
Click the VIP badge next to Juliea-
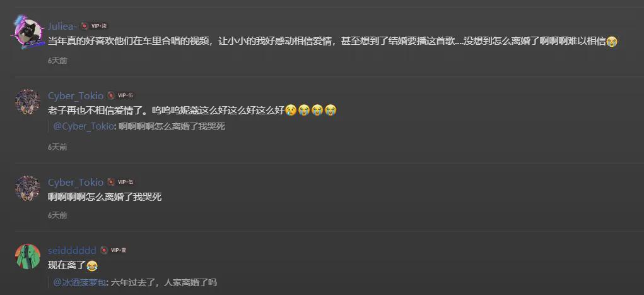[x=99, y=26]
